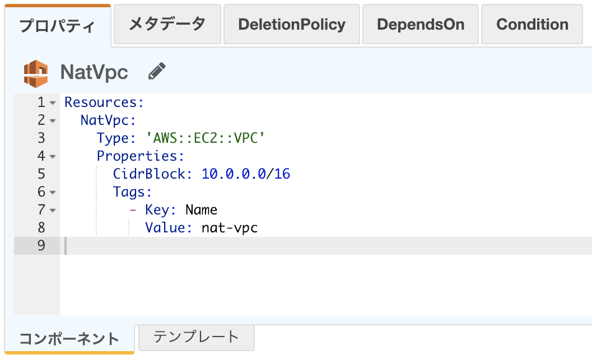Switch to the テンプレート bottom tab

[196, 337]
